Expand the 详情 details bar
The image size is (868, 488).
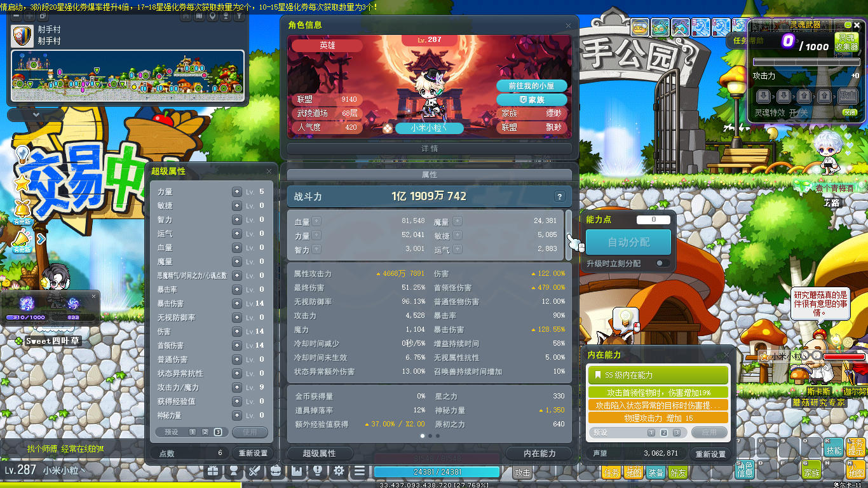(430, 148)
